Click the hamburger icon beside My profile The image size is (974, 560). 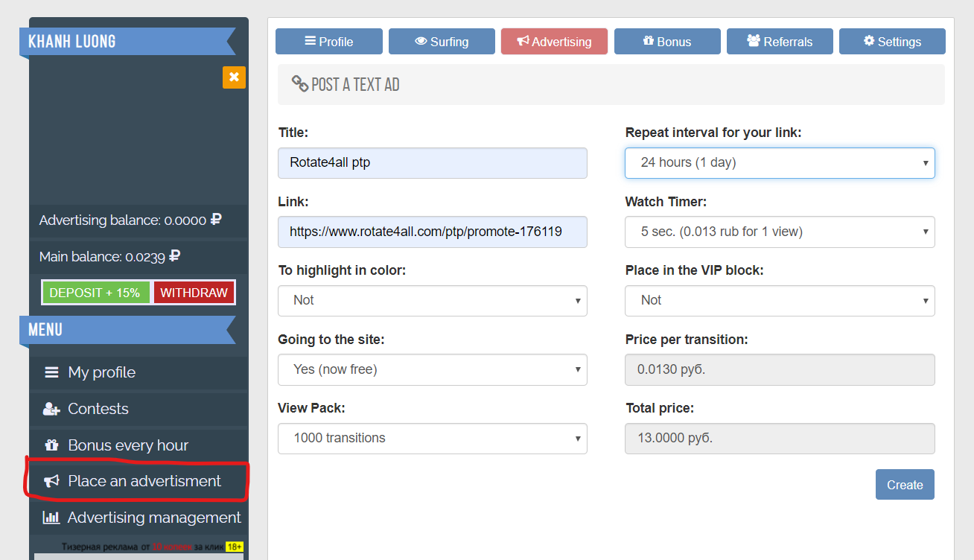(x=51, y=372)
